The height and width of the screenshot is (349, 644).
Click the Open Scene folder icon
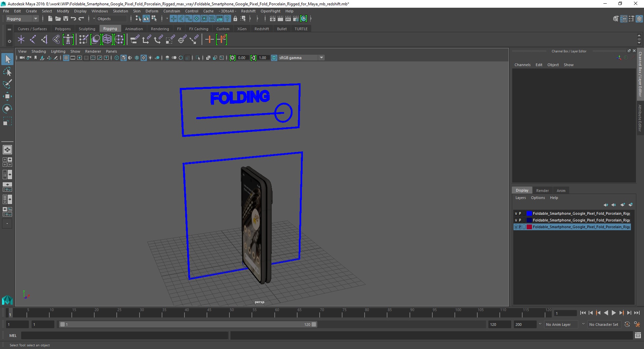(x=58, y=19)
